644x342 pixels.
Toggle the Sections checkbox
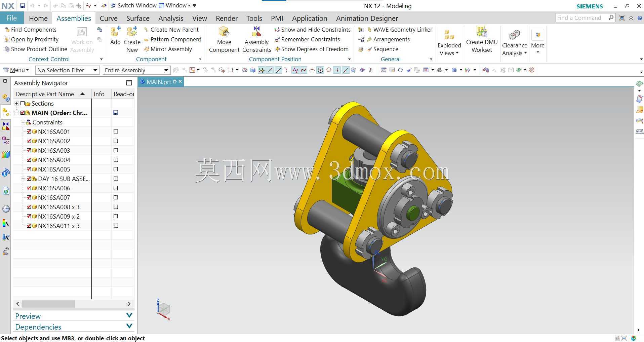pyautogui.click(x=23, y=103)
